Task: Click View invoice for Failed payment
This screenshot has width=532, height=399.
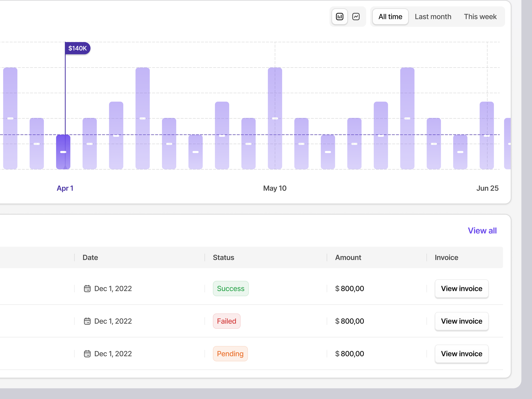Action: (461, 321)
